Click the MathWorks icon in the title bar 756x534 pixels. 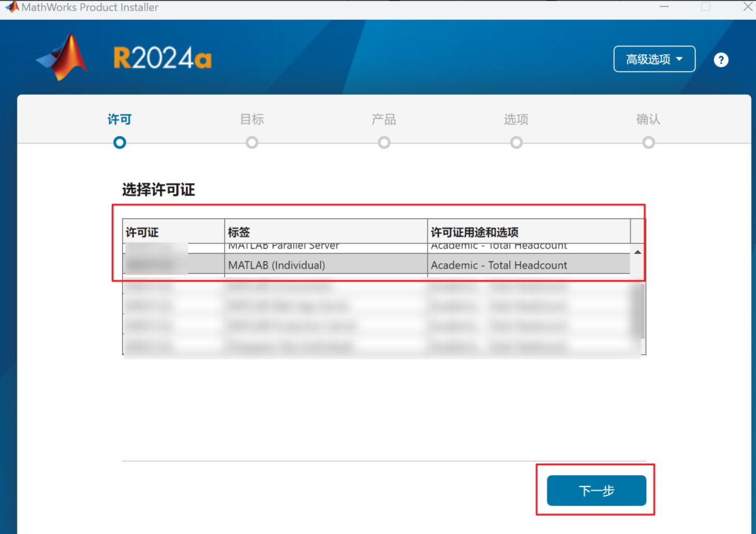tap(12, 7)
